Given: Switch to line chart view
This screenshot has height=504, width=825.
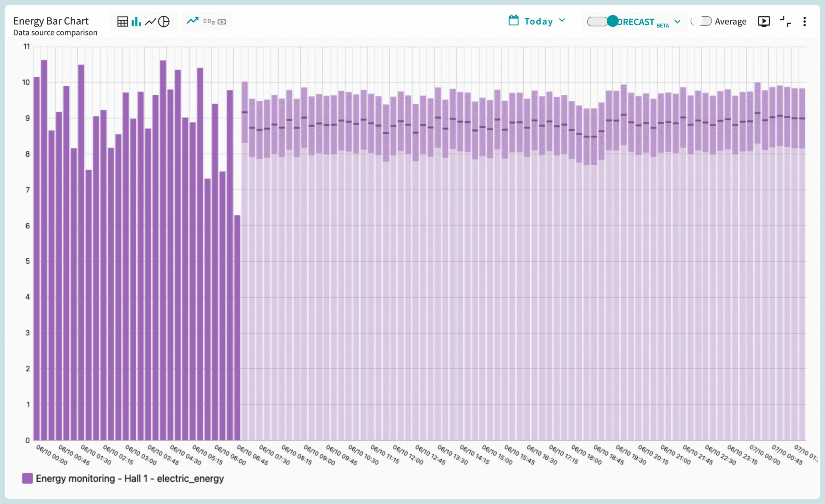Looking at the screenshot, I should tap(150, 22).
